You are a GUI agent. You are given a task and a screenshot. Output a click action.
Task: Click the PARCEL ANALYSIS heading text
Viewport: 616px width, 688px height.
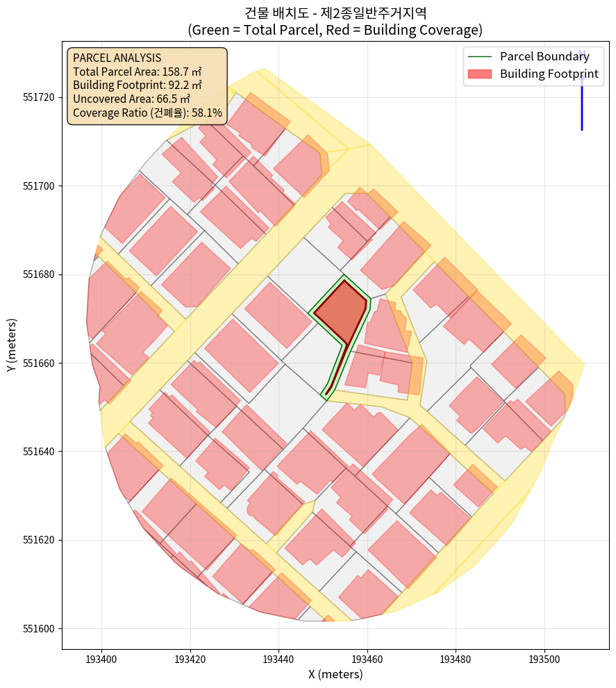click(x=117, y=58)
